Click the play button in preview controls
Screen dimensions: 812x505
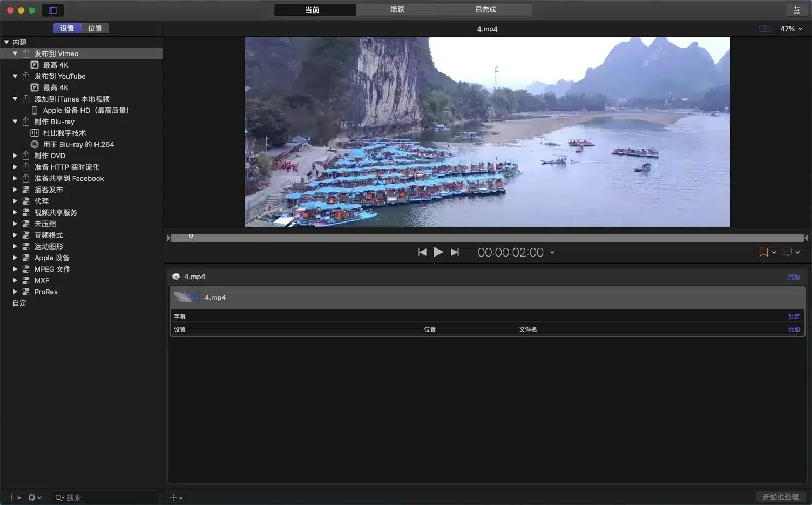click(x=438, y=252)
